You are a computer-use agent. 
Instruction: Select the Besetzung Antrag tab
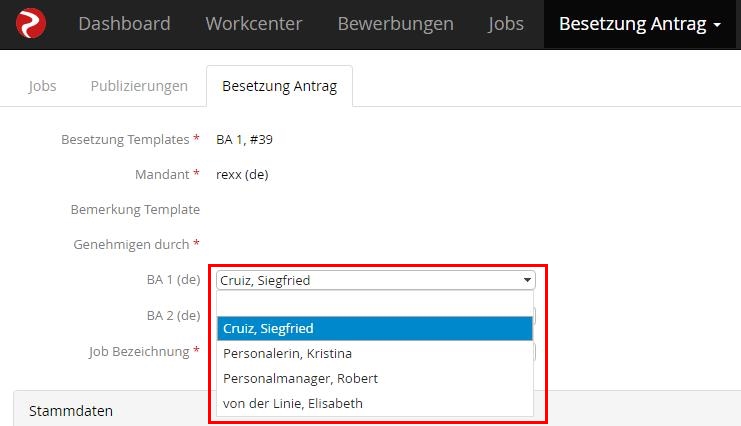(x=279, y=86)
